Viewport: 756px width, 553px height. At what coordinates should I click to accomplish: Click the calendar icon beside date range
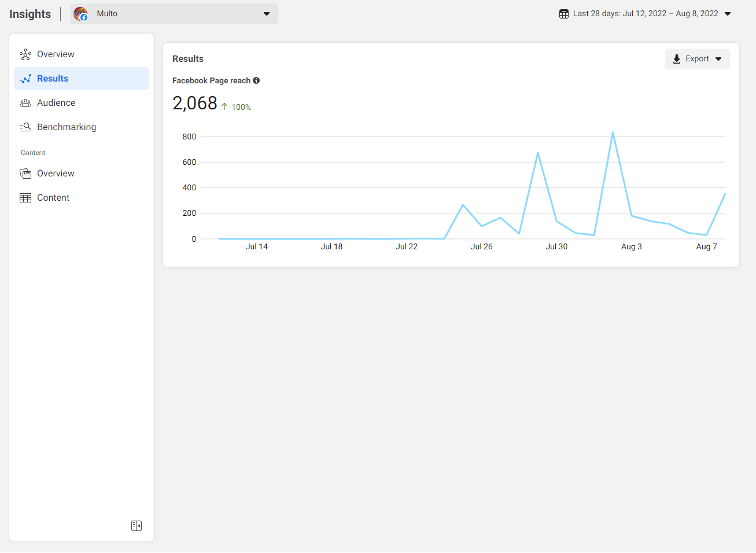(x=564, y=14)
